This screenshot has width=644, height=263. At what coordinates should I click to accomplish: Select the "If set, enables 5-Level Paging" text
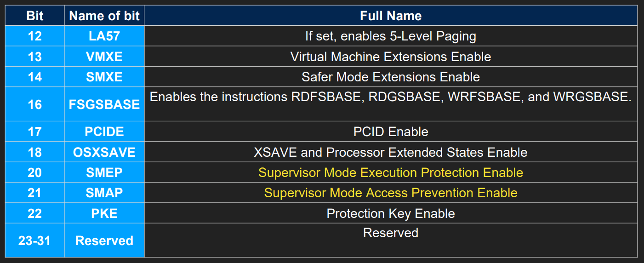tap(391, 36)
